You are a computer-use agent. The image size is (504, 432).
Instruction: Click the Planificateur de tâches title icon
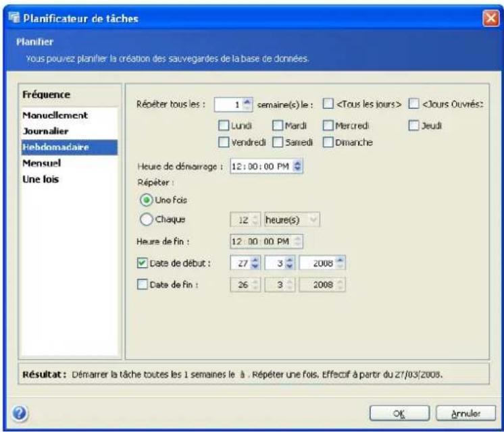(14, 17)
